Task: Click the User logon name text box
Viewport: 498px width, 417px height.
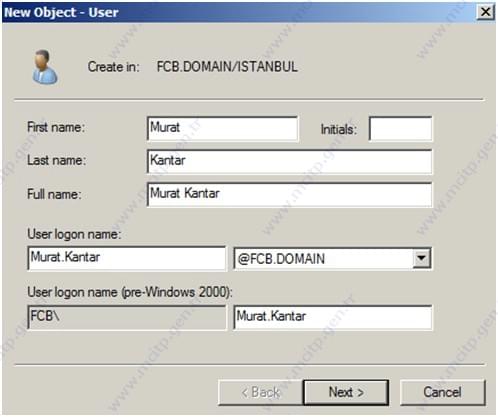Action: coord(127,258)
